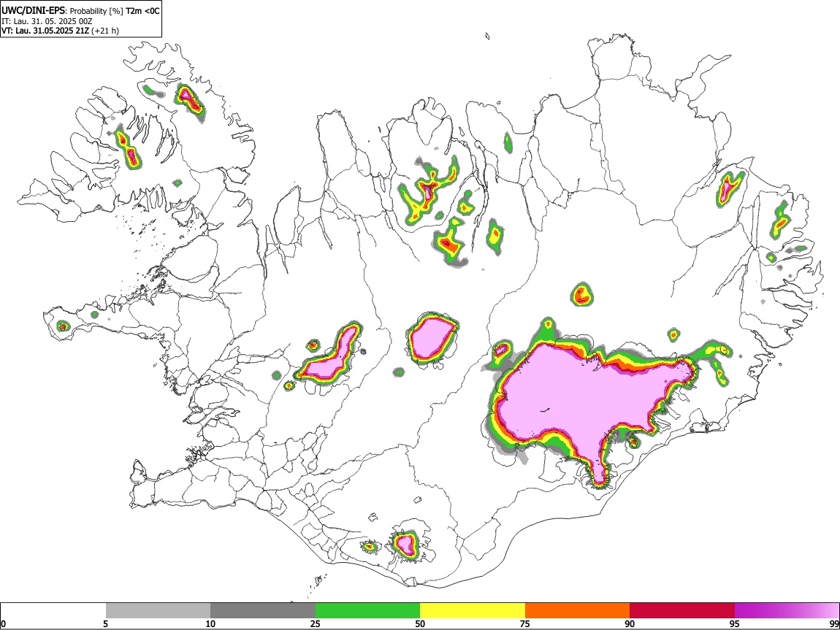
Task: Click the '10' label under the legend
Action: point(210,623)
